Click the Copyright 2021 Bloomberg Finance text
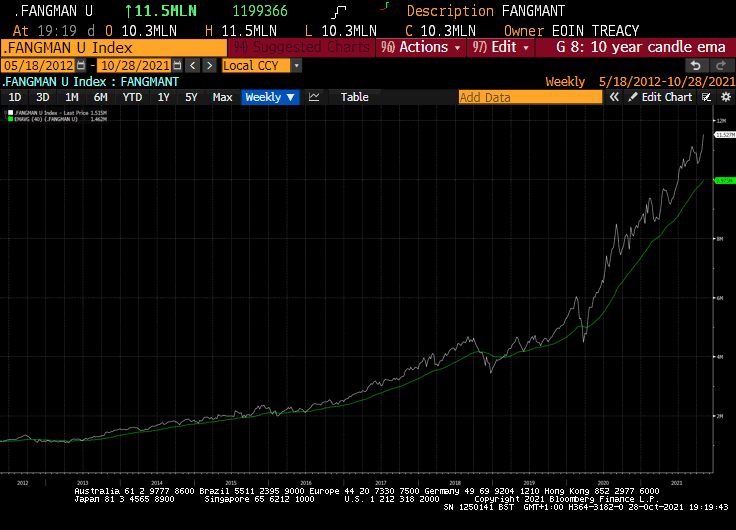This screenshot has height=530, width=736. tap(567, 499)
